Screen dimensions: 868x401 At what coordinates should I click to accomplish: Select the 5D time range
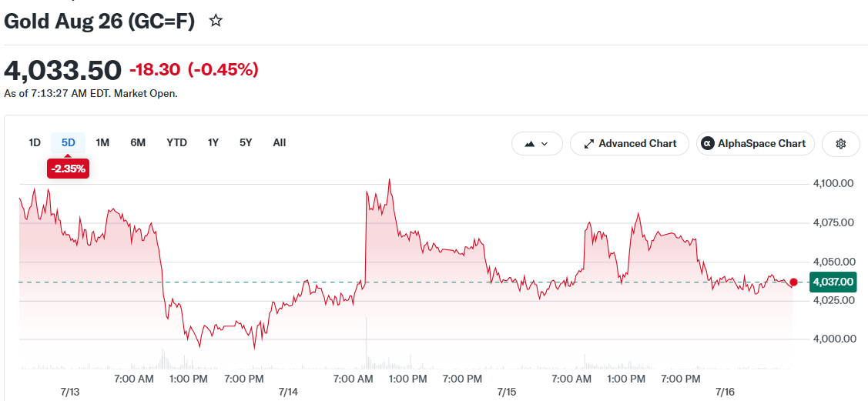click(x=68, y=142)
